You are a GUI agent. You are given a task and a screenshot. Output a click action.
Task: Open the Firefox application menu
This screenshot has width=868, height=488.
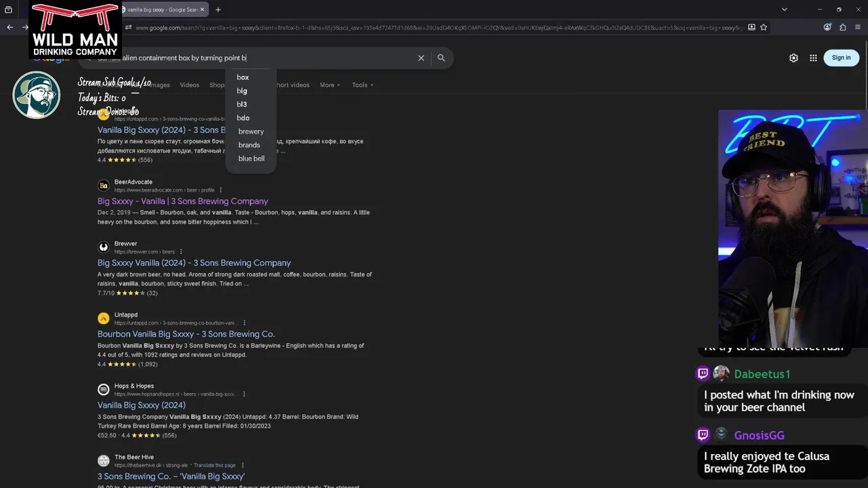[859, 27]
